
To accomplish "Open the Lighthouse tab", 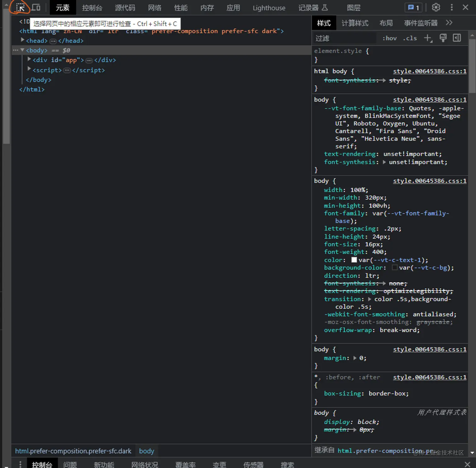I will click(x=269, y=8).
